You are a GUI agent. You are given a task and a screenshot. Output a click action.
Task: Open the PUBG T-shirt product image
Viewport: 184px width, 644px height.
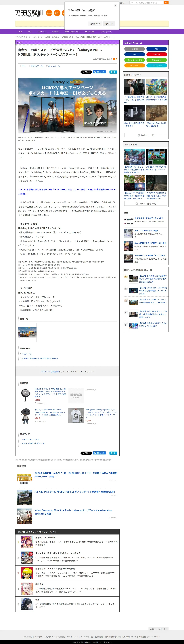coord(76,415)
